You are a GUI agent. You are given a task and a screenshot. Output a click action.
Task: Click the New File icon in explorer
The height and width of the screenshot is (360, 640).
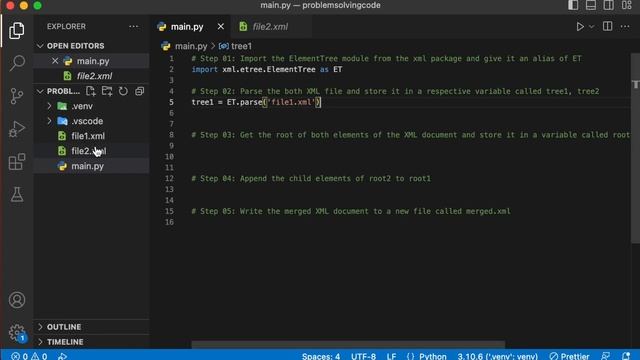tap(91, 91)
